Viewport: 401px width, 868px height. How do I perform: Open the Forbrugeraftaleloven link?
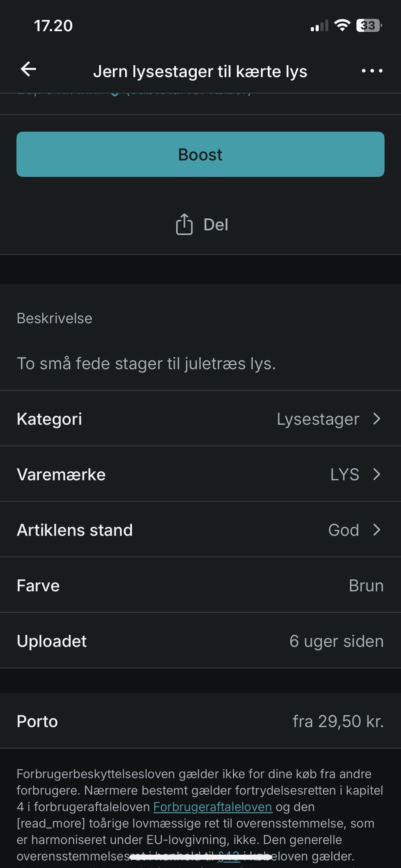point(213,807)
